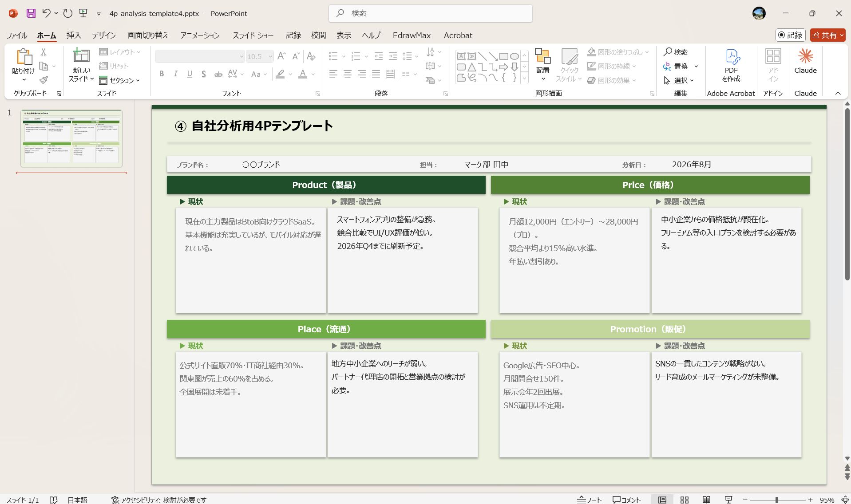Click the Reset (リセット) button
The height and width of the screenshot is (504, 851).
click(114, 66)
